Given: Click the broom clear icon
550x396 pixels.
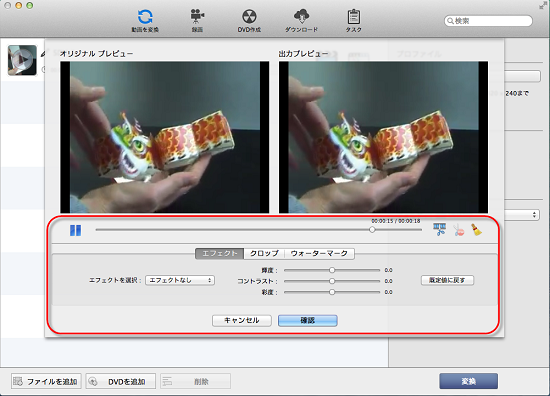Looking at the screenshot, I should [476, 230].
